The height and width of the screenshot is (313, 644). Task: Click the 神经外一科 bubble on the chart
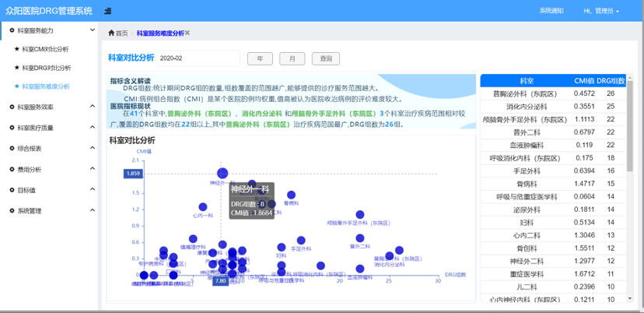tap(222, 174)
